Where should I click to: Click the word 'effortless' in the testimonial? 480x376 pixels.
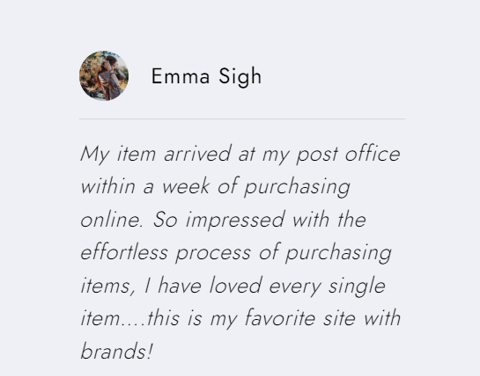point(124,252)
